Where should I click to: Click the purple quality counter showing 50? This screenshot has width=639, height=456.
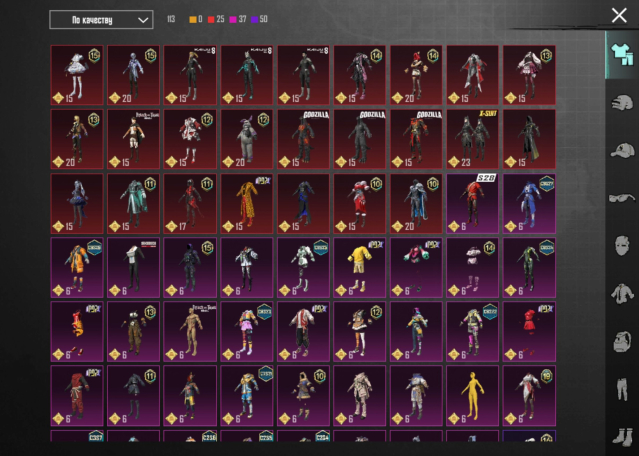(x=264, y=19)
